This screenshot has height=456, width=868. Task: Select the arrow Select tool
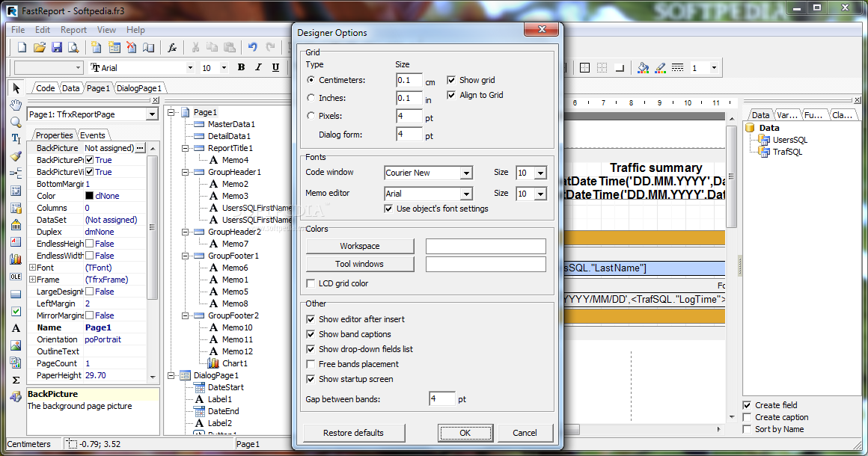click(16, 88)
